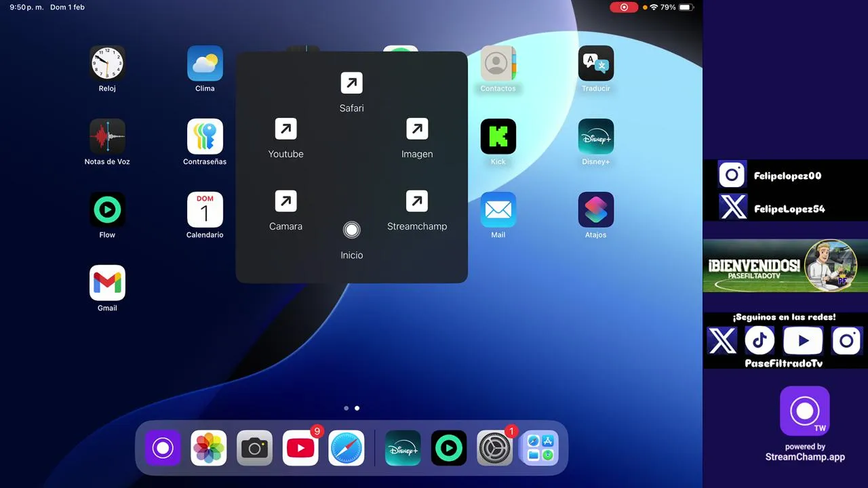Launch the Atajos shortcuts app
The height and width of the screenshot is (488, 868).
pyautogui.click(x=596, y=209)
